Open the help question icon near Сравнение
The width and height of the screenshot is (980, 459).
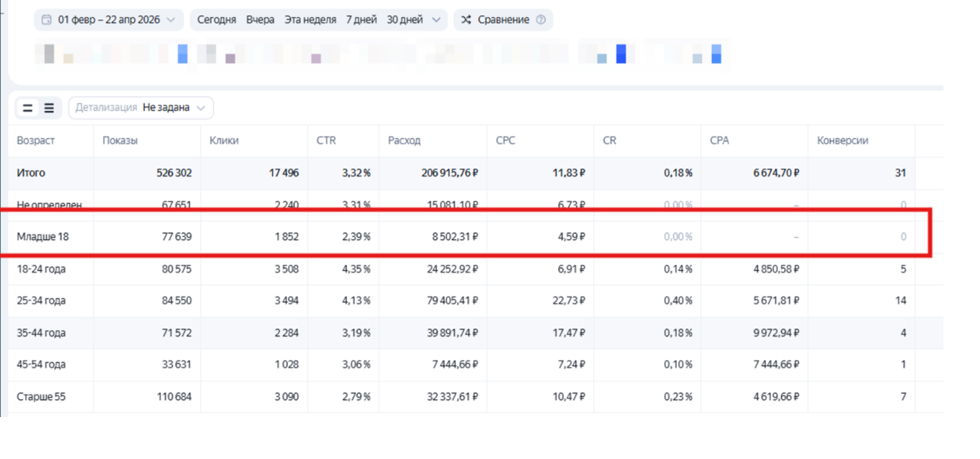tap(541, 19)
